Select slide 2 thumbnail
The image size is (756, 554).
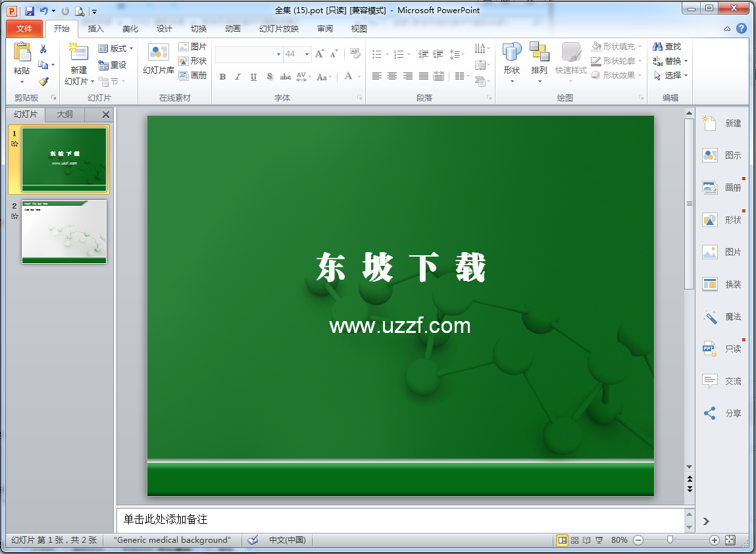point(64,232)
